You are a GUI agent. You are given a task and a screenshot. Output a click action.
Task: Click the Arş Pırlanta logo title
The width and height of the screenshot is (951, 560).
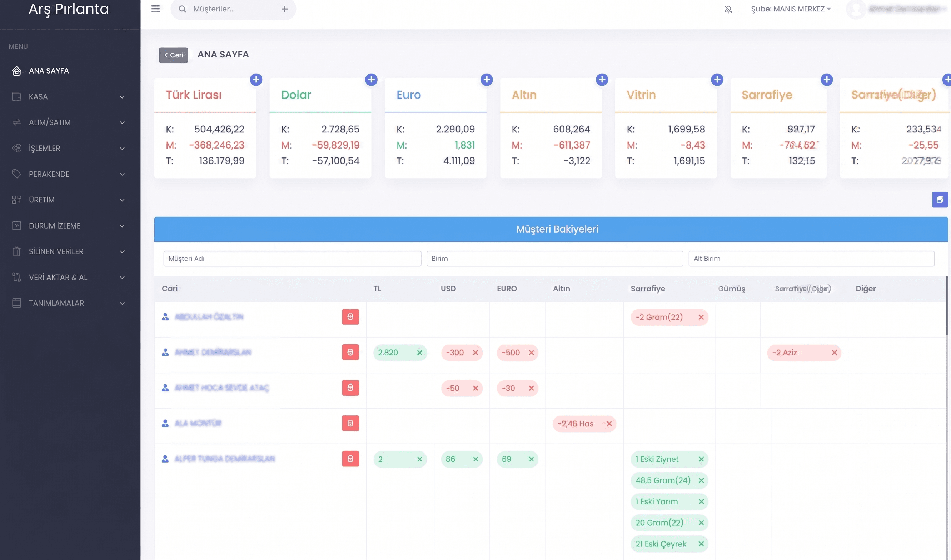click(69, 9)
